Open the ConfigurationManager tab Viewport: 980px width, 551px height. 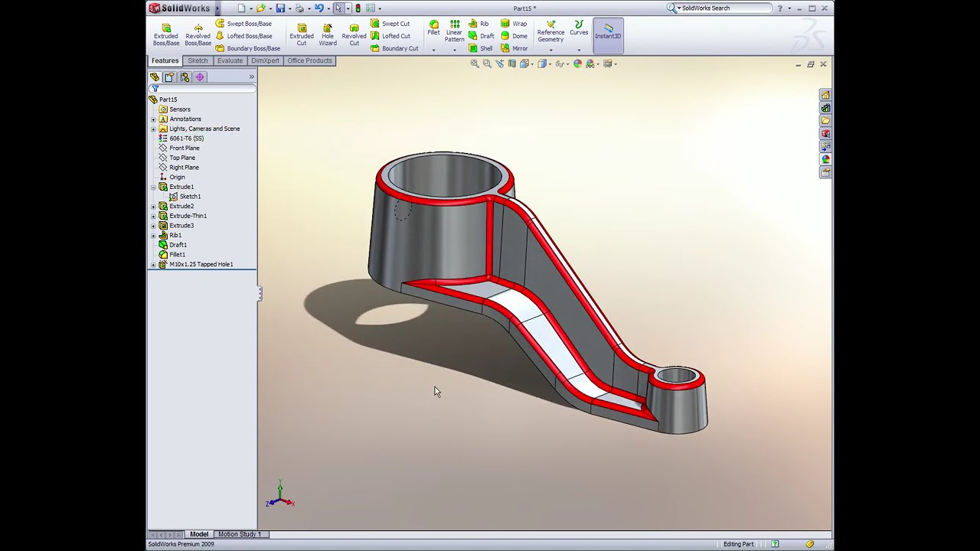[185, 77]
